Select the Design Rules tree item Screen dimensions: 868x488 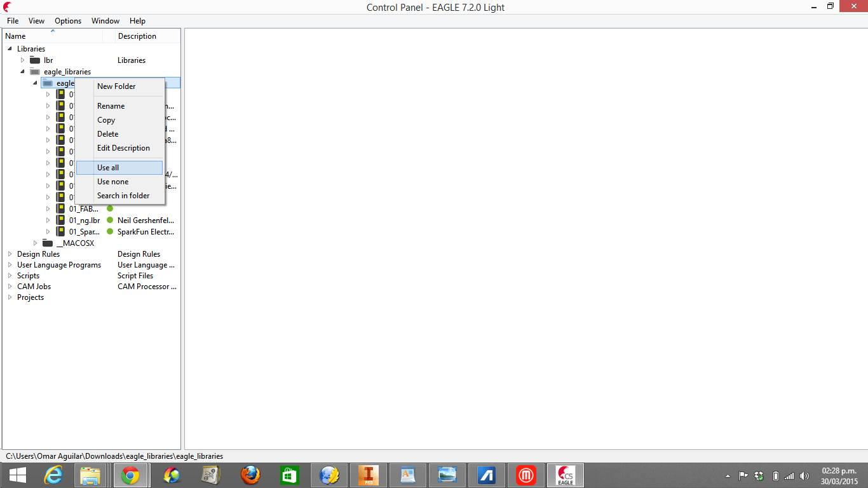tap(38, 254)
